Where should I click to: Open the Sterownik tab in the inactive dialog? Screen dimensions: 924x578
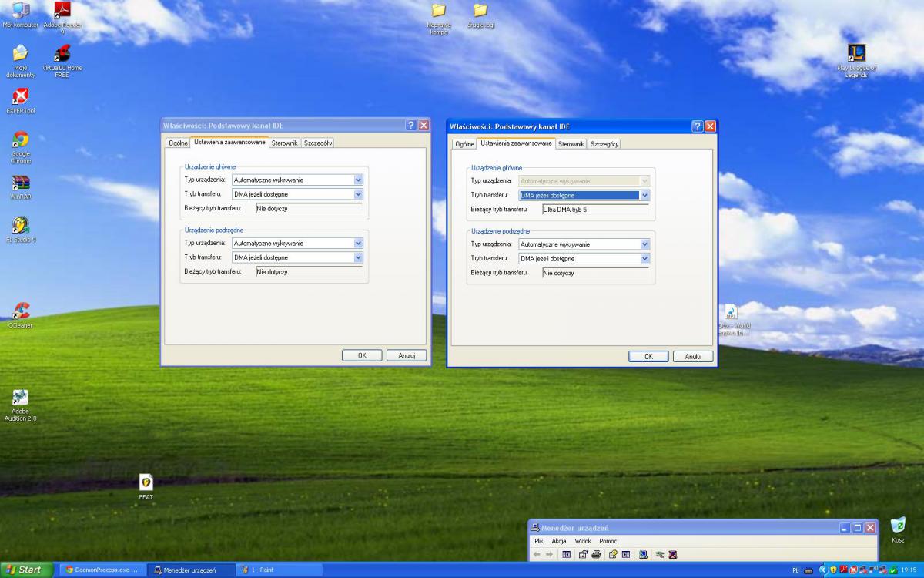[x=285, y=143]
